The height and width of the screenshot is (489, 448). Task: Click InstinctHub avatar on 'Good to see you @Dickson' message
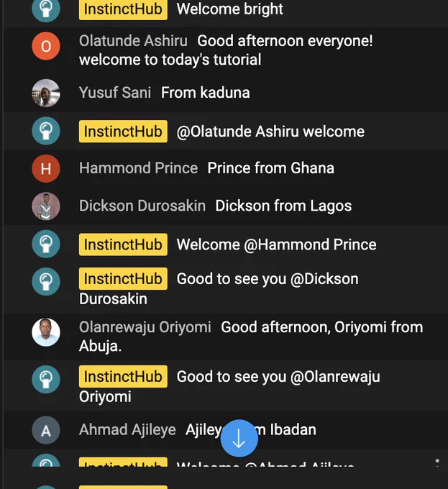click(46, 282)
